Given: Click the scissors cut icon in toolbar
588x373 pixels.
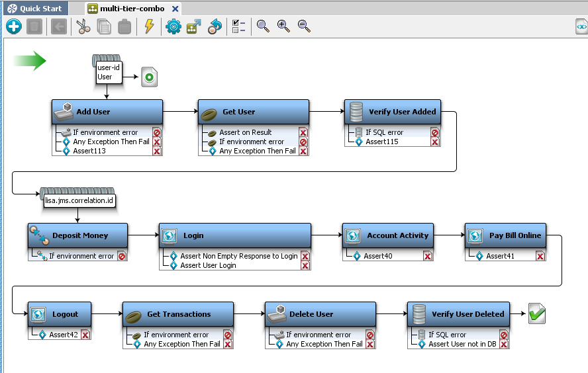Looking at the screenshot, I should click(83, 26).
